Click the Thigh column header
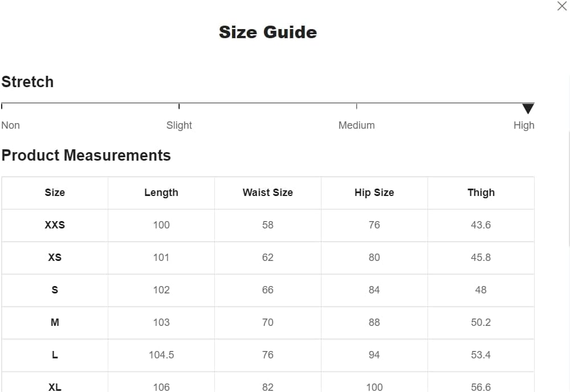The height and width of the screenshot is (392, 570). (481, 193)
